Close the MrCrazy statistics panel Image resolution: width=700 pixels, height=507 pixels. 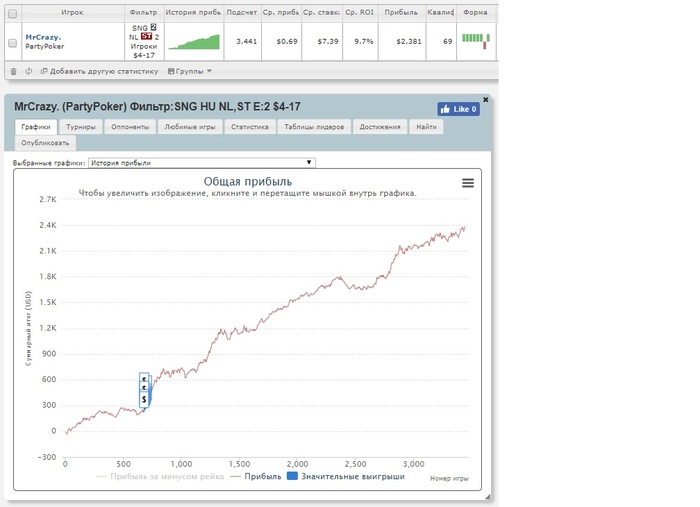point(486,100)
